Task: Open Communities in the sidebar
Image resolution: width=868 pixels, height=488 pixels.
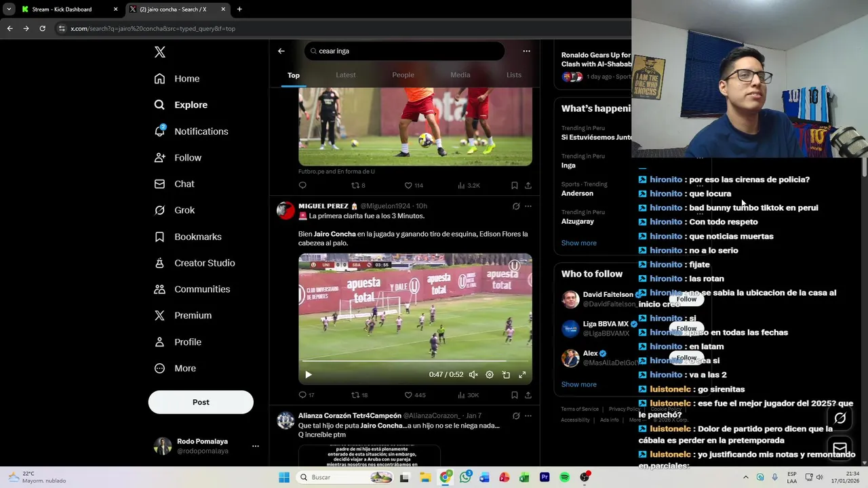Action: (193, 289)
